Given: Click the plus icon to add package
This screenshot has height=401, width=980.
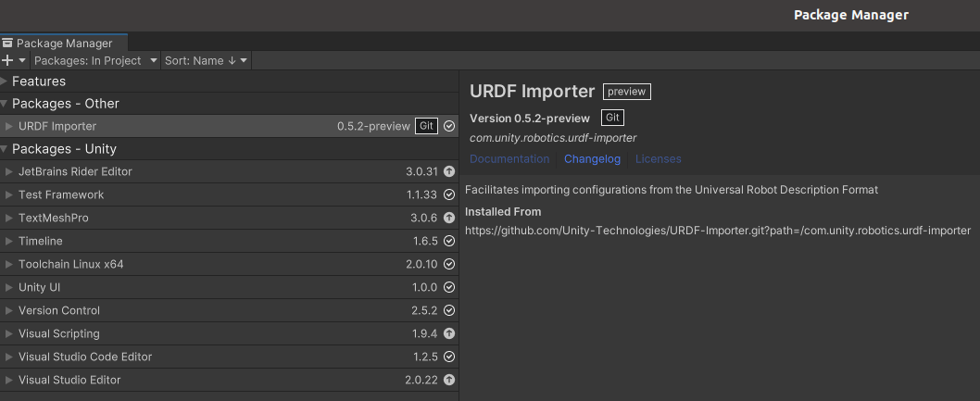Looking at the screenshot, I should [x=7, y=60].
